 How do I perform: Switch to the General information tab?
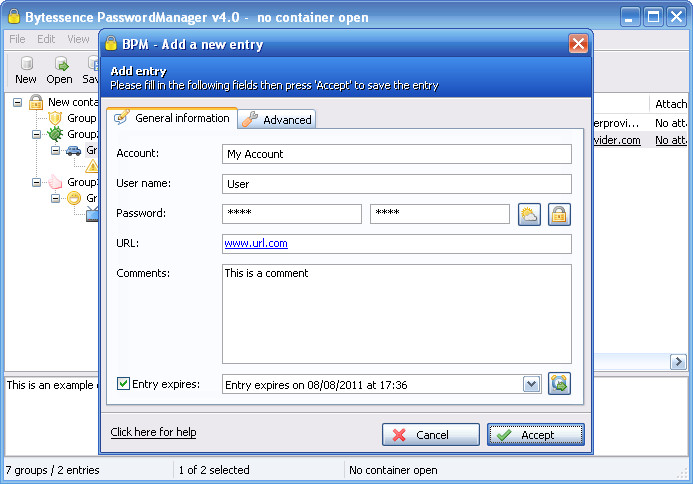[172, 118]
